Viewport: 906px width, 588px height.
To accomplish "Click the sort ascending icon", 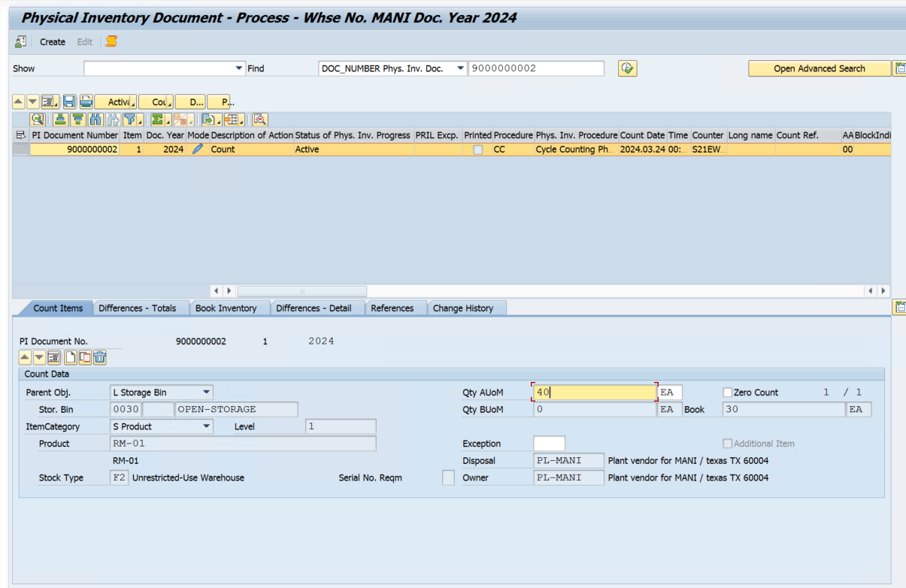I will pos(60,120).
